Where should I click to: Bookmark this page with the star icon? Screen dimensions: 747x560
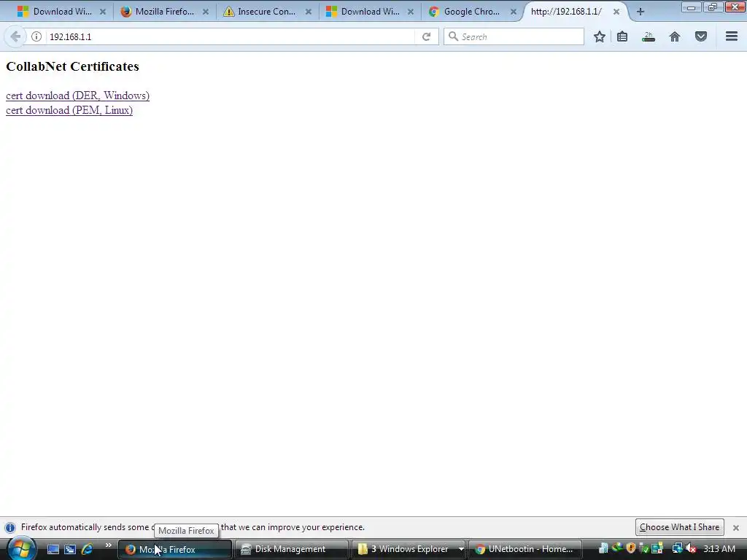pos(600,36)
